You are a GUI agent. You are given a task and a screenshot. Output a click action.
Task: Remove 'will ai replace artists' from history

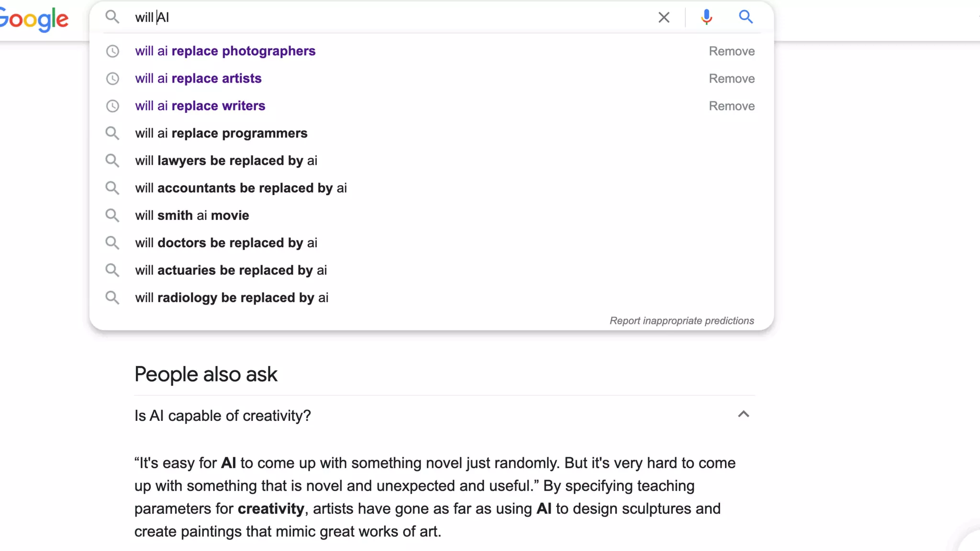point(731,78)
